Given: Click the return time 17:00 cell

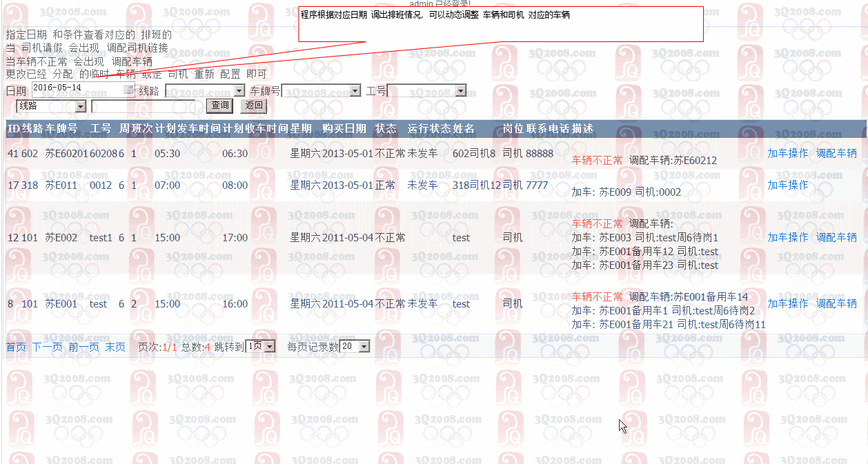Looking at the screenshot, I should pyautogui.click(x=235, y=237).
